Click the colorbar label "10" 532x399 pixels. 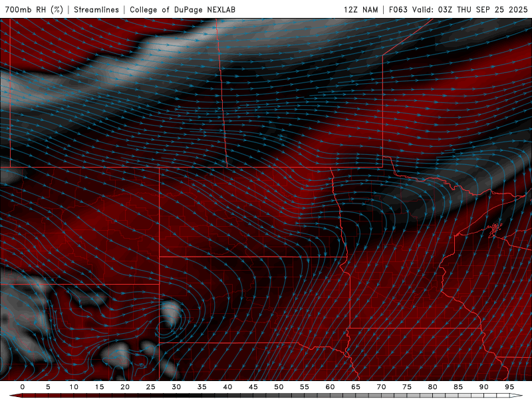click(74, 387)
